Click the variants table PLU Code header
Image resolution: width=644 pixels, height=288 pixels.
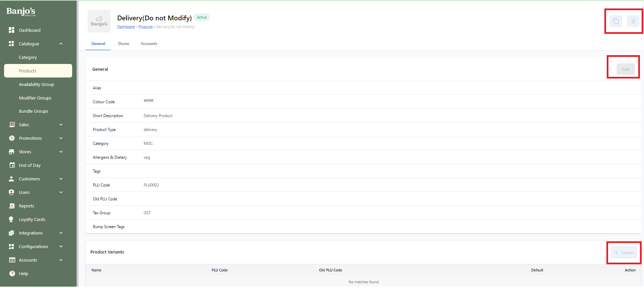pyautogui.click(x=220, y=270)
